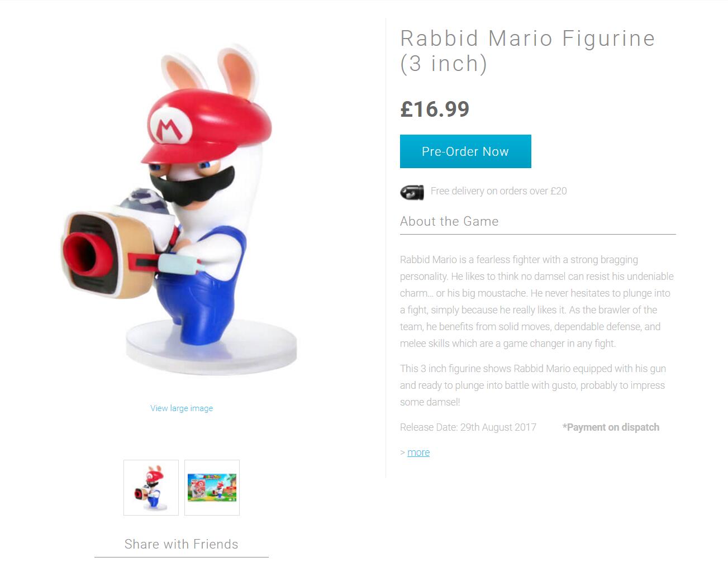This screenshot has height=586, width=728.
Task: Click the chevron before the more link
Action: coord(402,452)
